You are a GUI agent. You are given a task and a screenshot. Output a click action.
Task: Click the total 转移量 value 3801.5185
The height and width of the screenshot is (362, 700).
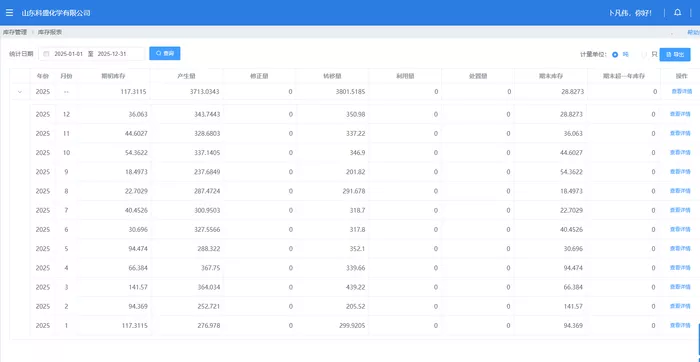(x=351, y=92)
